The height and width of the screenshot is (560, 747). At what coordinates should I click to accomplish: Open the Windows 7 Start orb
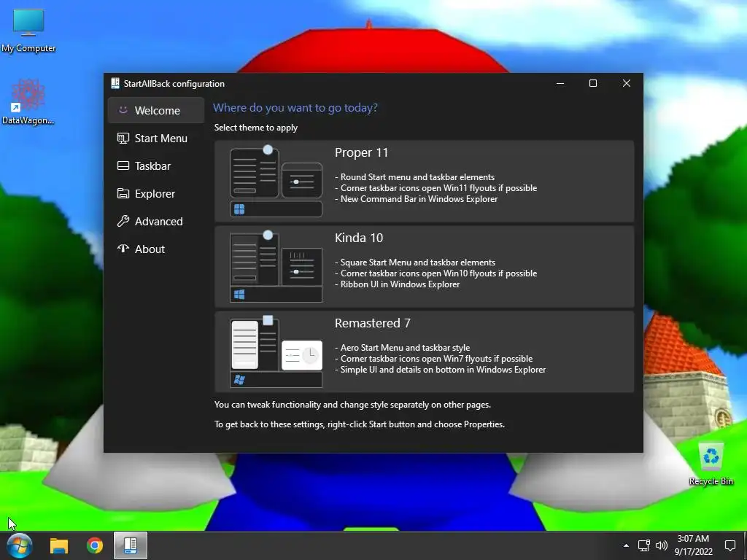(x=20, y=545)
